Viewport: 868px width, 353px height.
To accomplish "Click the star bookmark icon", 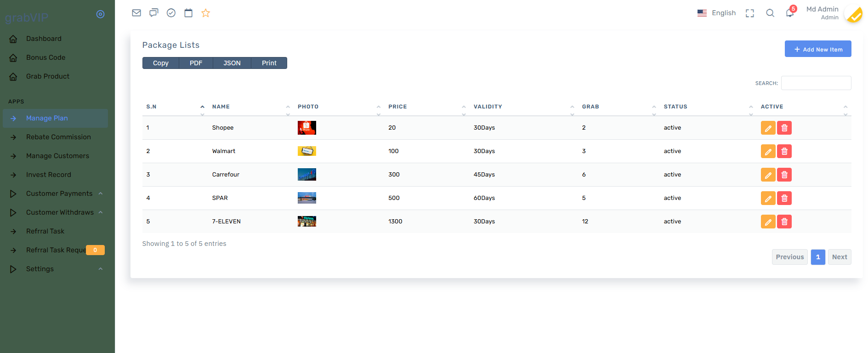I will pyautogui.click(x=205, y=13).
